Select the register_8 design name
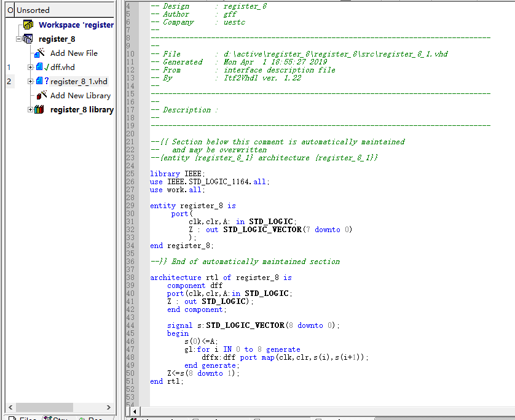 pos(57,39)
